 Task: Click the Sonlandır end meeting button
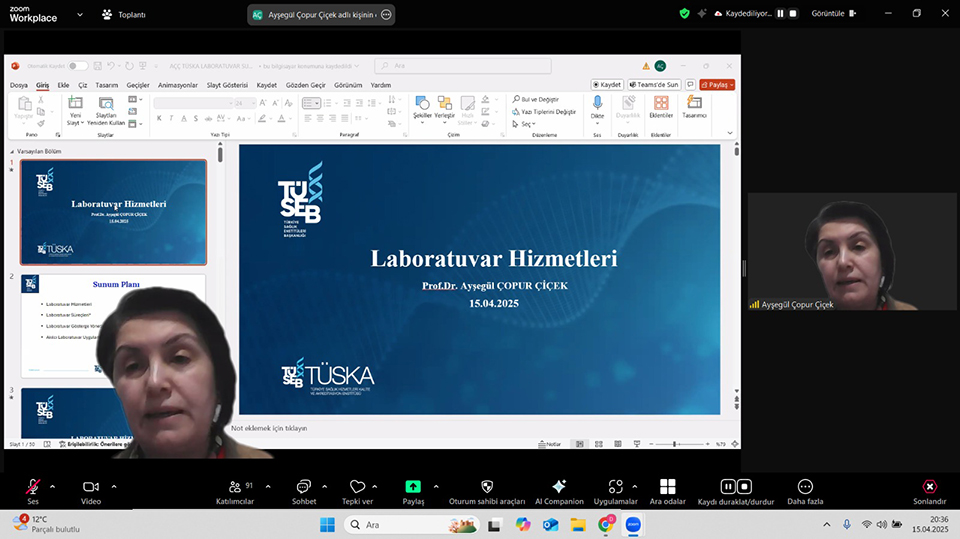pyautogui.click(x=929, y=487)
